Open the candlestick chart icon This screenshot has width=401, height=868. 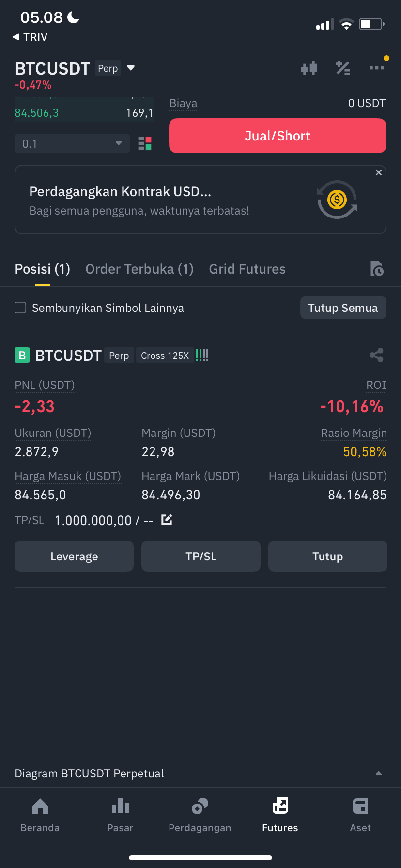pos(309,68)
